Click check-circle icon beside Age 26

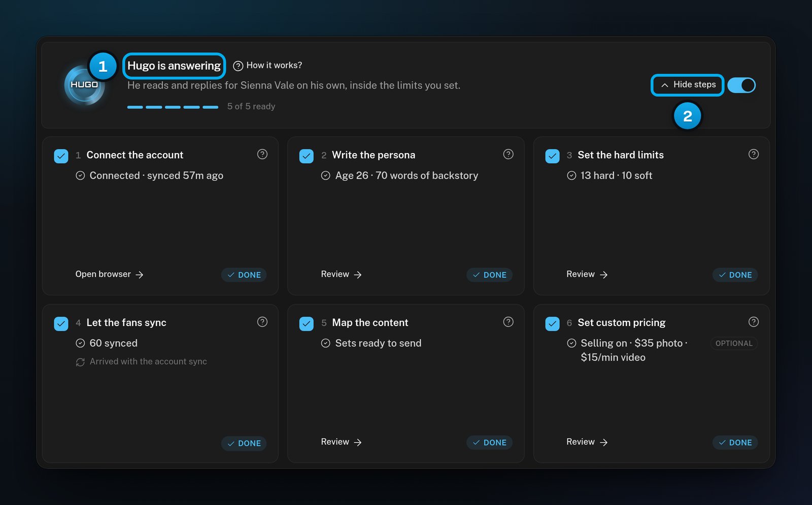[x=326, y=175]
